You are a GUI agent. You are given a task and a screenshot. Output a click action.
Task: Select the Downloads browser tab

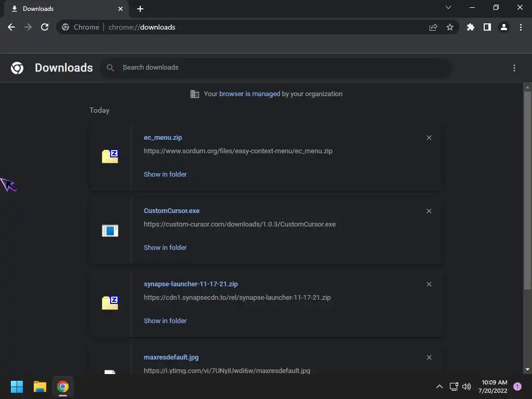66,9
